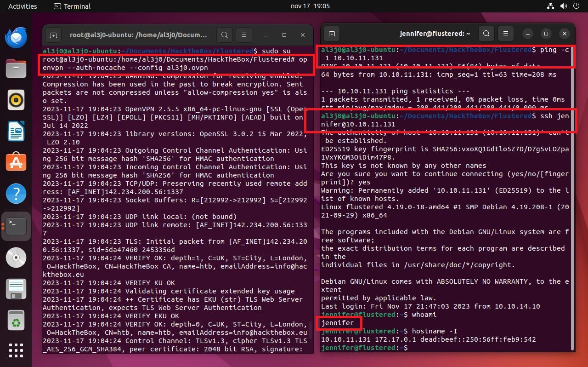Click the 'permitted by applicable law.' line
Screen dimensions: 588x367
click(379, 298)
